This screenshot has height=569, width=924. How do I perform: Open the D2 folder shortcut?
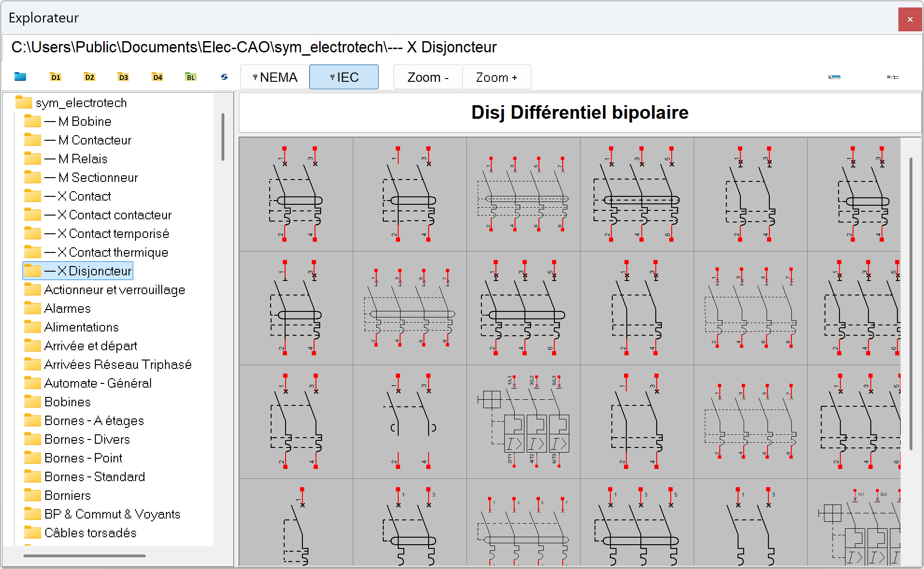(89, 77)
